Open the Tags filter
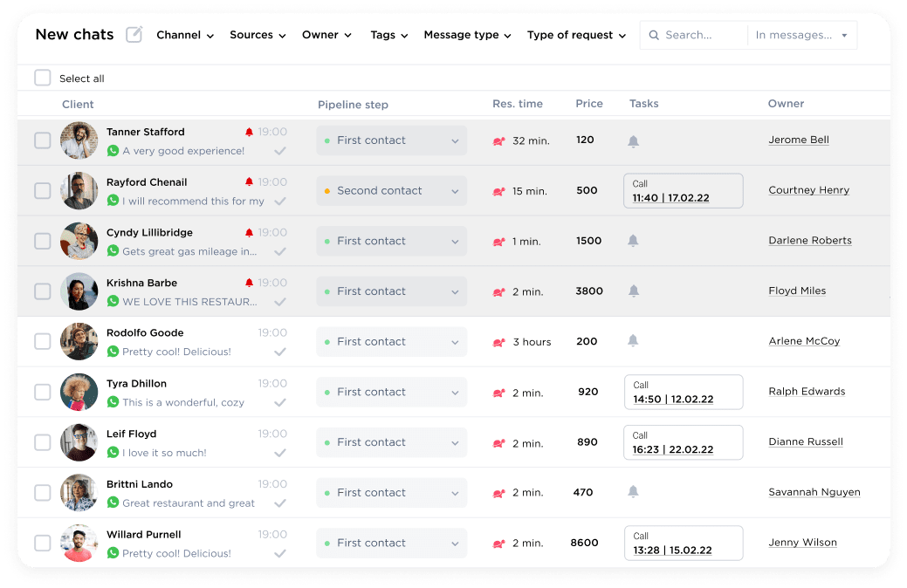907x588 pixels. tap(388, 35)
